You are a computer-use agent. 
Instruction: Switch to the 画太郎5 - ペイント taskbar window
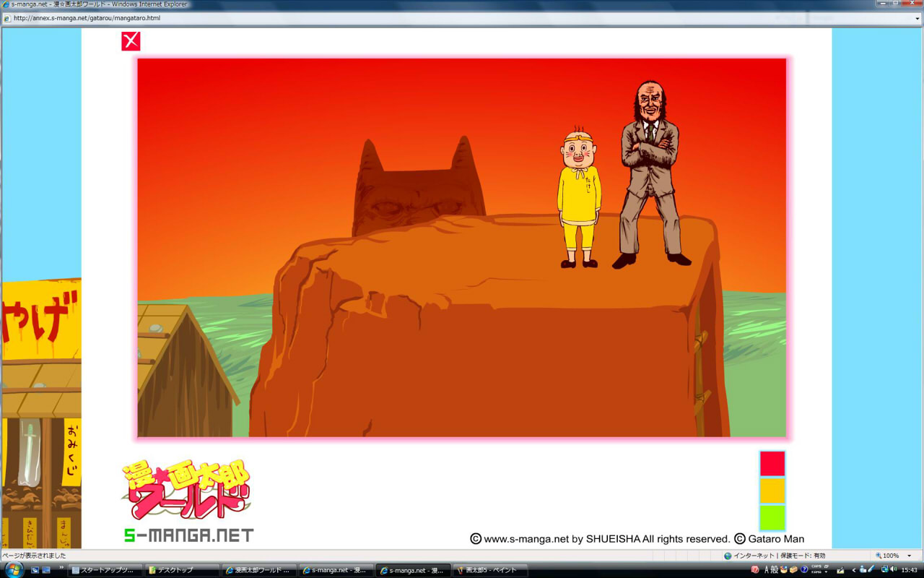pyautogui.click(x=490, y=570)
